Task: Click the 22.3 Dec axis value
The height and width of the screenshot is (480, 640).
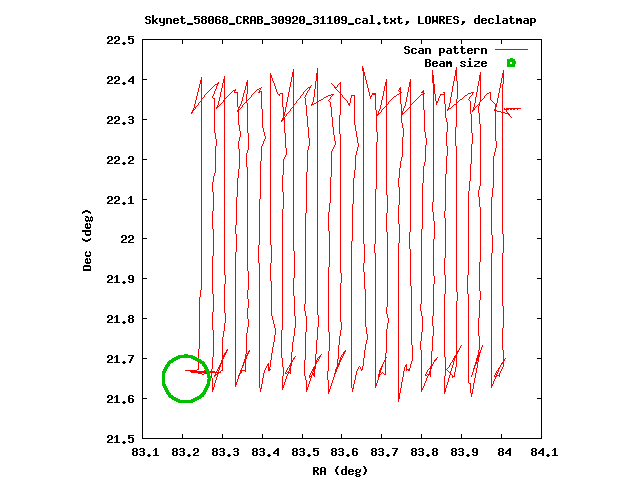Action: [x=120, y=120]
